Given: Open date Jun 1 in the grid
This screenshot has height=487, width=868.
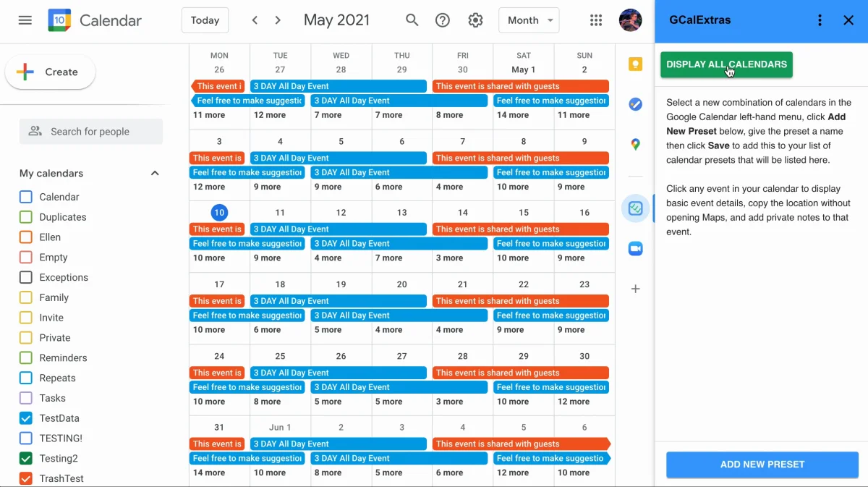Looking at the screenshot, I should click(280, 427).
